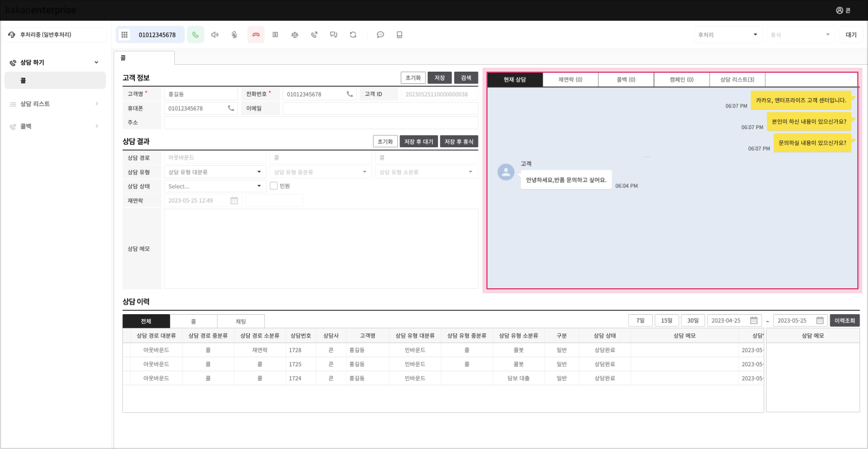Image resolution: width=868 pixels, height=449 pixels.
Task: Switch to the 상담 리스트(3) tab
Action: coord(737,80)
